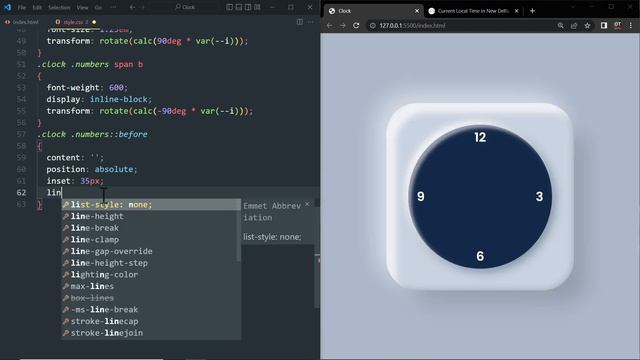Open the File menu in VS Code
The width and height of the screenshot is (640, 360).
[22, 7]
